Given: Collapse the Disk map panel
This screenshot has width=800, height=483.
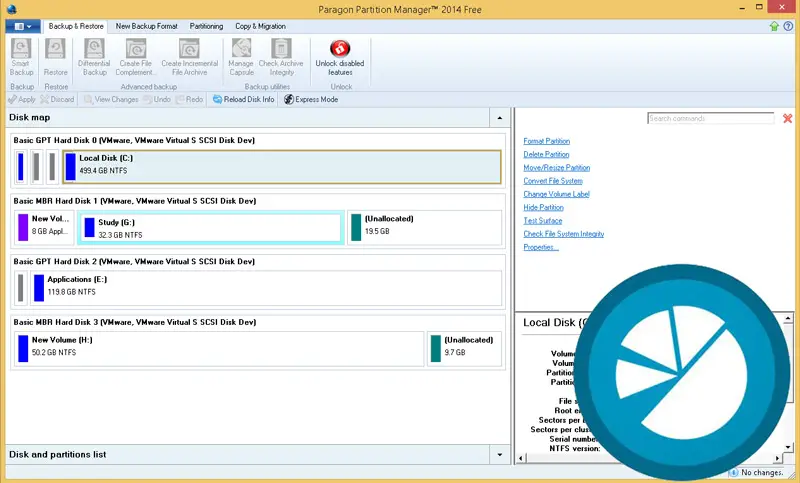Looking at the screenshot, I should [500, 118].
